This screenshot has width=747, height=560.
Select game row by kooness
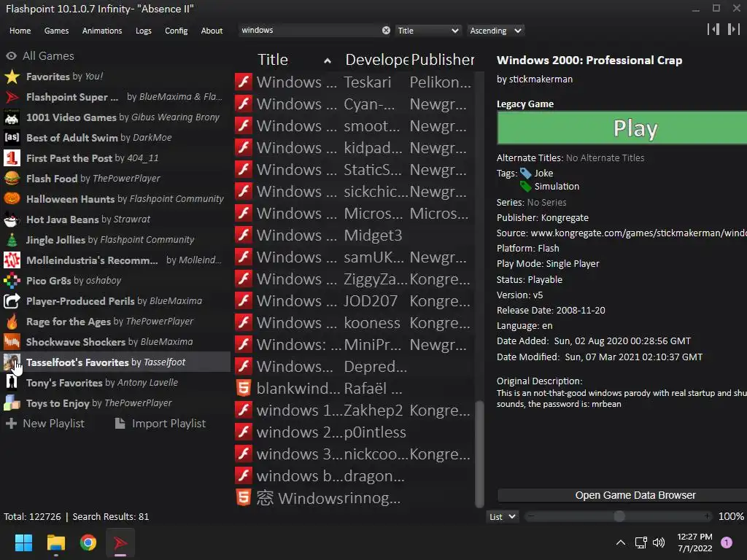[x=354, y=323]
